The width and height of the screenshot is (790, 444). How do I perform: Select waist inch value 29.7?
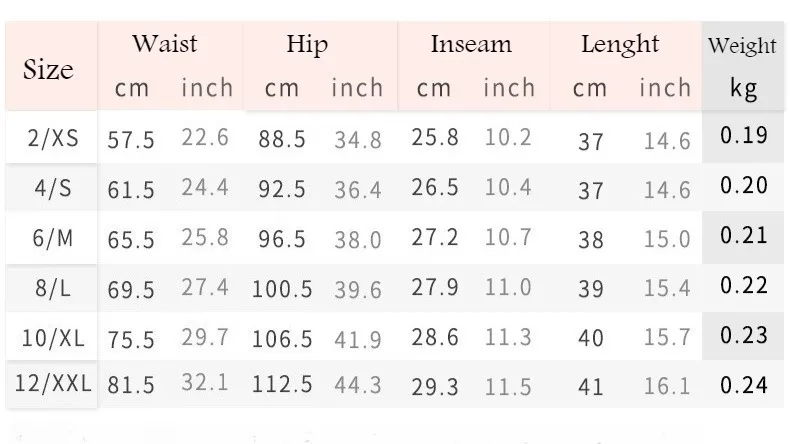click(x=205, y=337)
